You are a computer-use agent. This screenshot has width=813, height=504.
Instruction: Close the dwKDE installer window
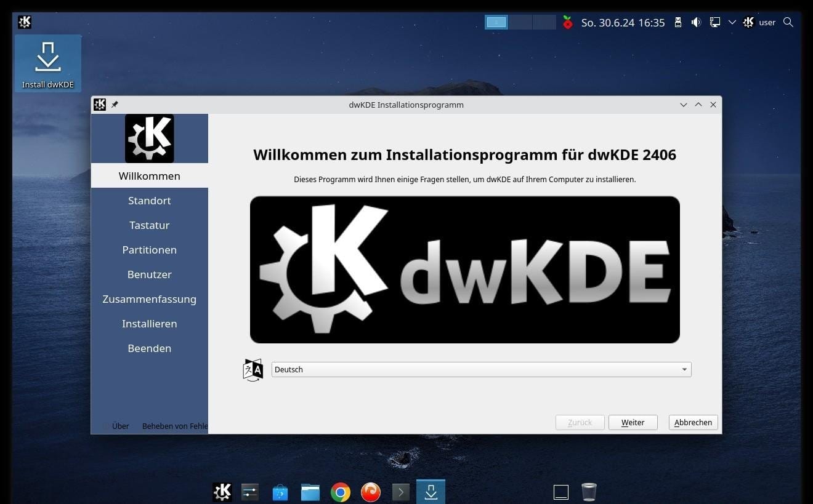coord(713,105)
